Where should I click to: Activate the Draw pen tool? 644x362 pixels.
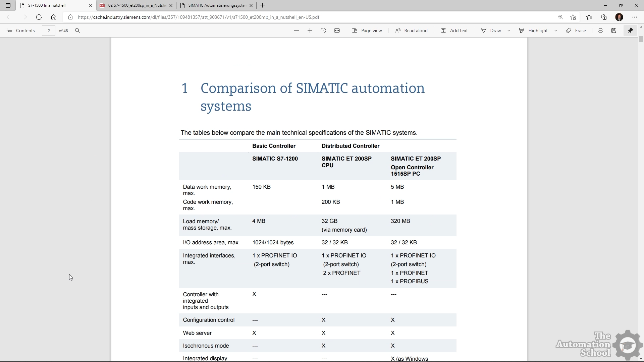tap(491, 31)
